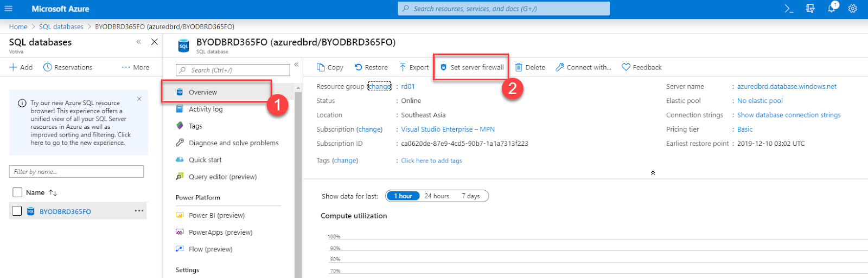The width and height of the screenshot is (868, 278).
Task: Open BYODBRD365FO database from list
Action: 65,211
